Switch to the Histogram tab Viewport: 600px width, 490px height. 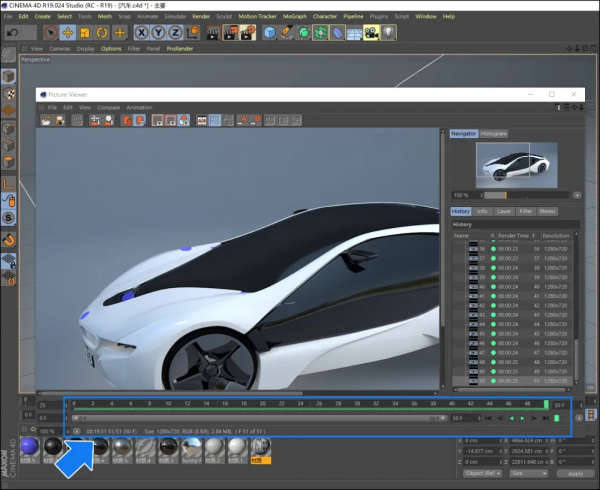494,133
